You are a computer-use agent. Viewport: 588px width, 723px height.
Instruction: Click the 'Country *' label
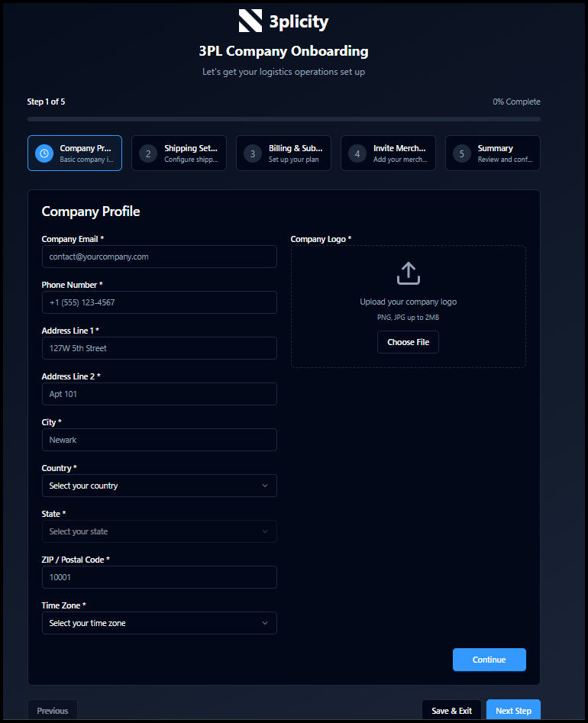[x=59, y=468]
